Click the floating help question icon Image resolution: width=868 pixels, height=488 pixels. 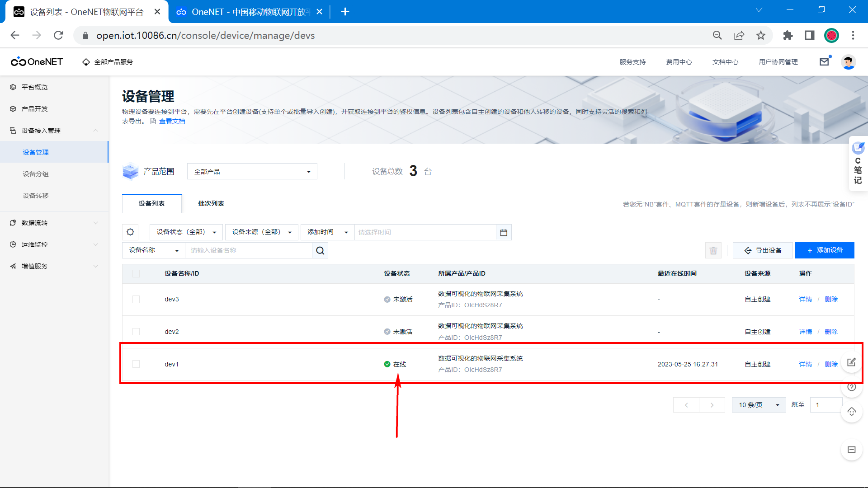click(852, 387)
